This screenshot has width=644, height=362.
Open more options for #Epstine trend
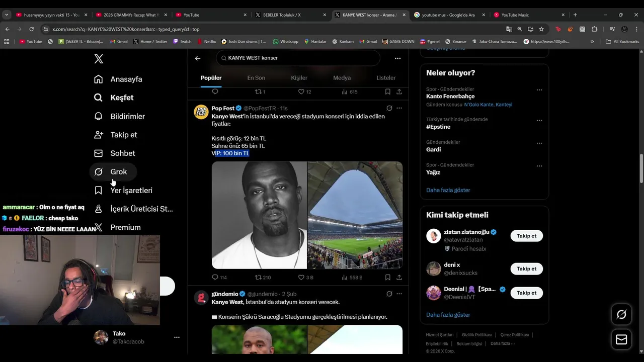(539, 121)
